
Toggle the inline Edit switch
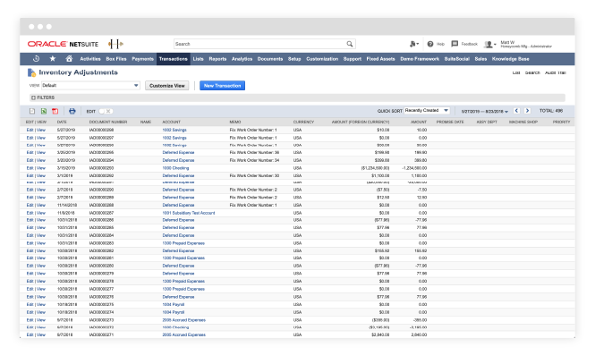(106, 111)
